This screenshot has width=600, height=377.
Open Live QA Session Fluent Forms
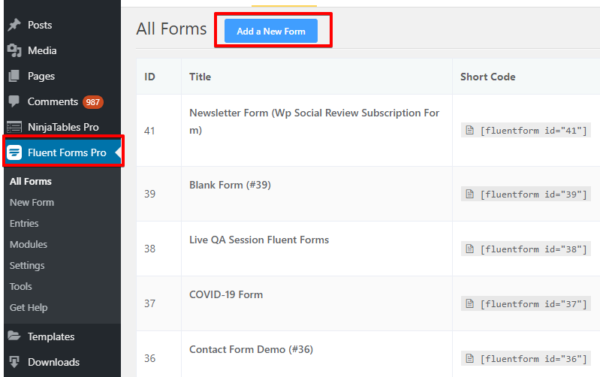click(259, 240)
